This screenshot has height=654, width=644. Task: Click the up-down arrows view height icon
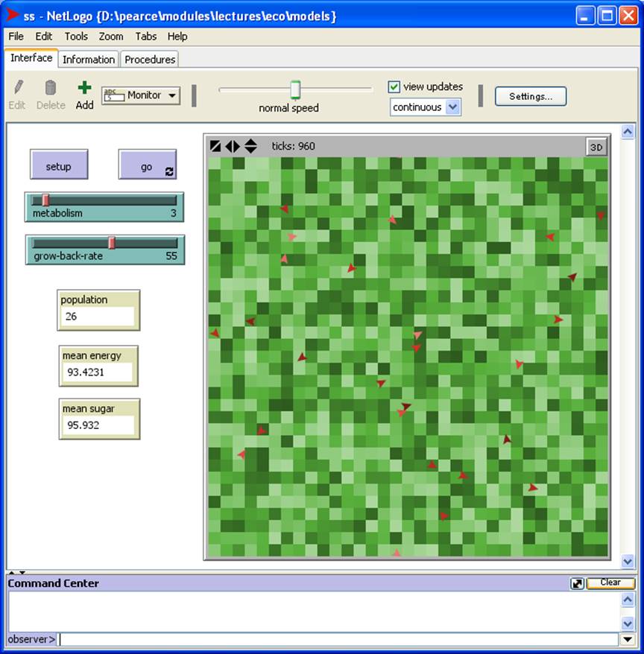[x=250, y=147]
